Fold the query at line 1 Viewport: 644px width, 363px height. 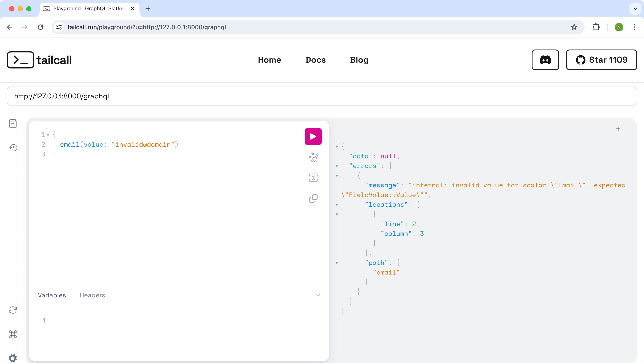pos(48,135)
